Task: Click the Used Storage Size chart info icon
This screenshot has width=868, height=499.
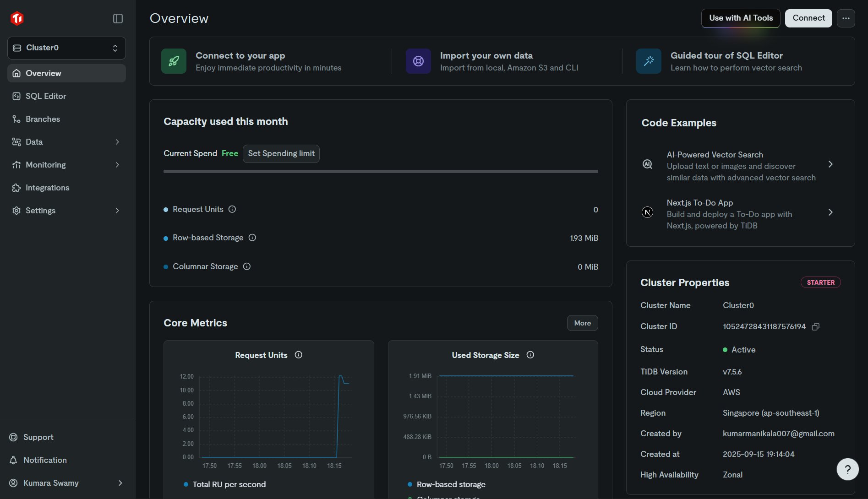Action: (x=530, y=355)
